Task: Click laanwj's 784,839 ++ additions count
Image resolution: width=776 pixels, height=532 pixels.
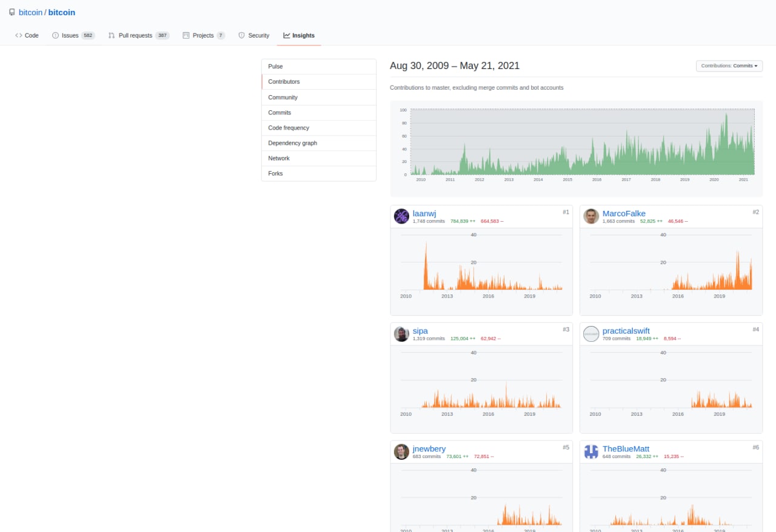Action: [x=463, y=221]
